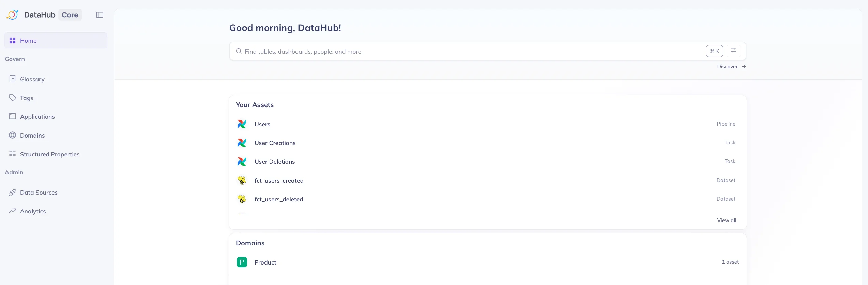Click the Hive icon beside fct_users_created
Image resolution: width=868 pixels, height=285 pixels.
tap(242, 180)
